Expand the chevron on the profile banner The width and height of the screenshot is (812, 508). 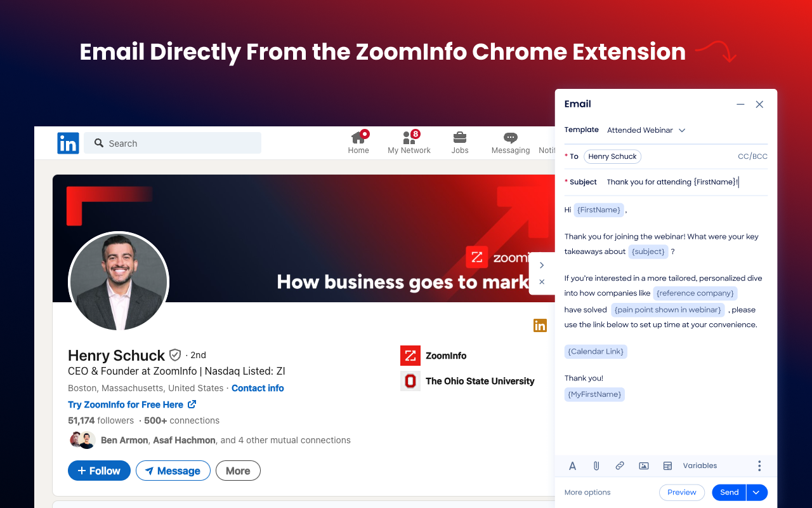tap(542, 265)
